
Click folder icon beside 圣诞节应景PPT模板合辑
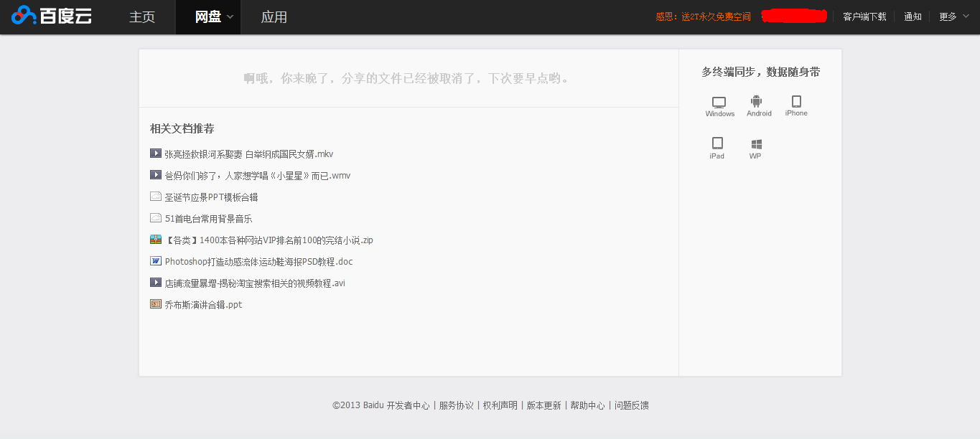tap(156, 197)
